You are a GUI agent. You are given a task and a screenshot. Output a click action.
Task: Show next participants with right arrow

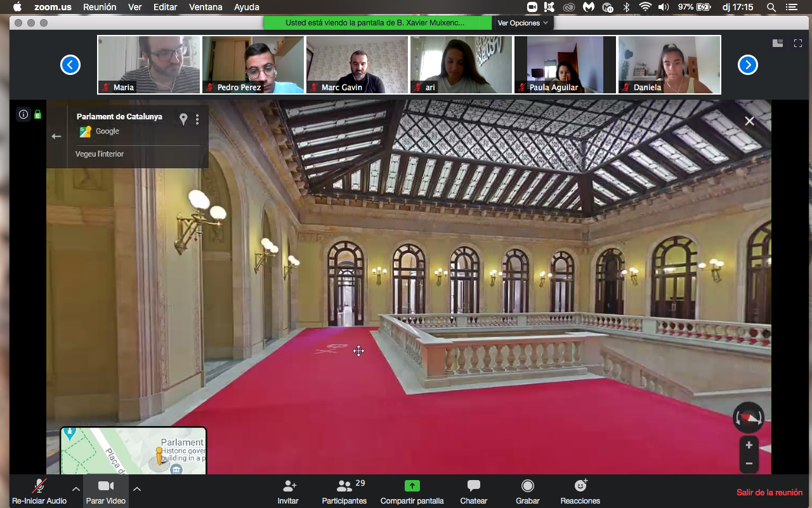click(748, 65)
